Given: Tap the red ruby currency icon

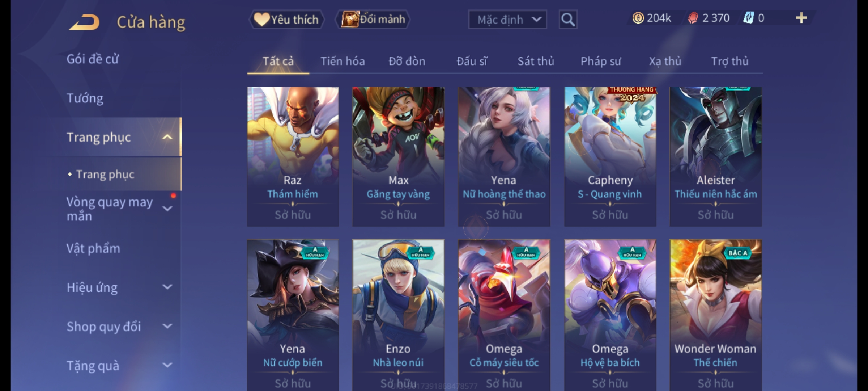Looking at the screenshot, I should click(693, 18).
